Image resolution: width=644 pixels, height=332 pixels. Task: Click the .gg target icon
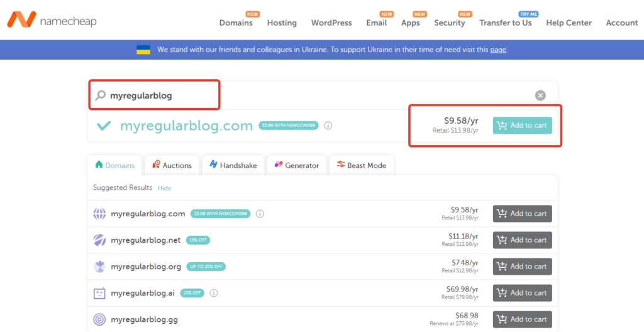pos(99,319)
